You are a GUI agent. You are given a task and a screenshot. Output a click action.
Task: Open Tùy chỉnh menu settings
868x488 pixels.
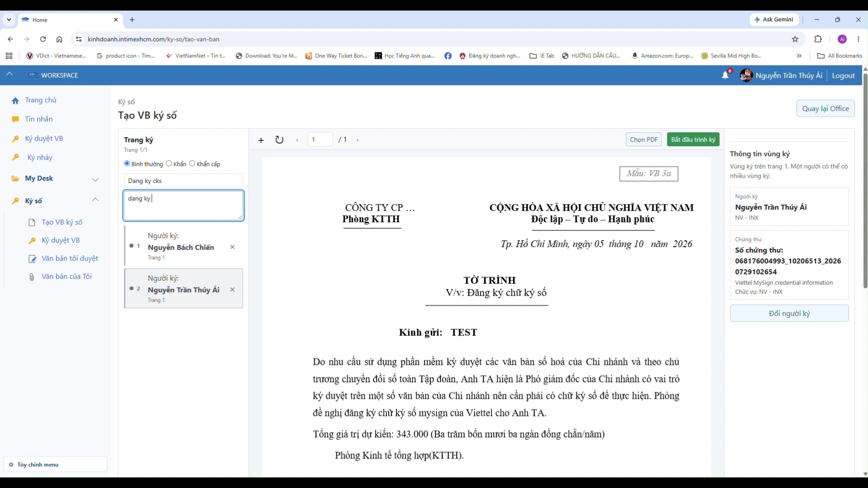55,465
